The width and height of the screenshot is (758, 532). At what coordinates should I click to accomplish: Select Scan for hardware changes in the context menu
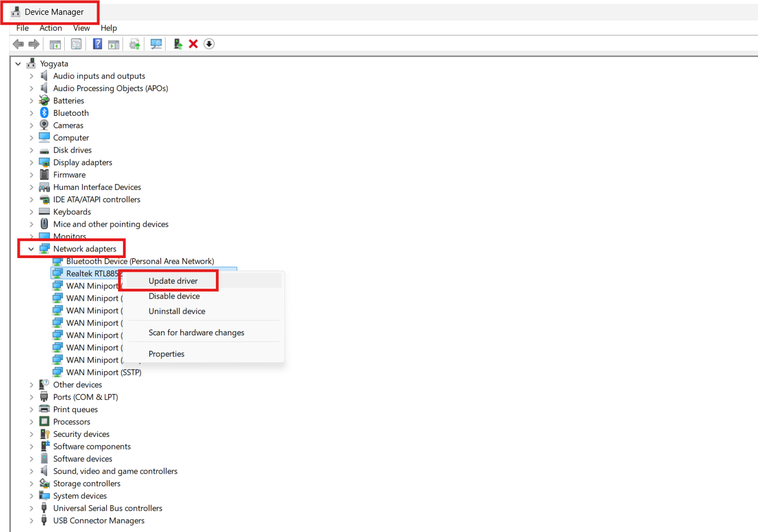point(196,332)
